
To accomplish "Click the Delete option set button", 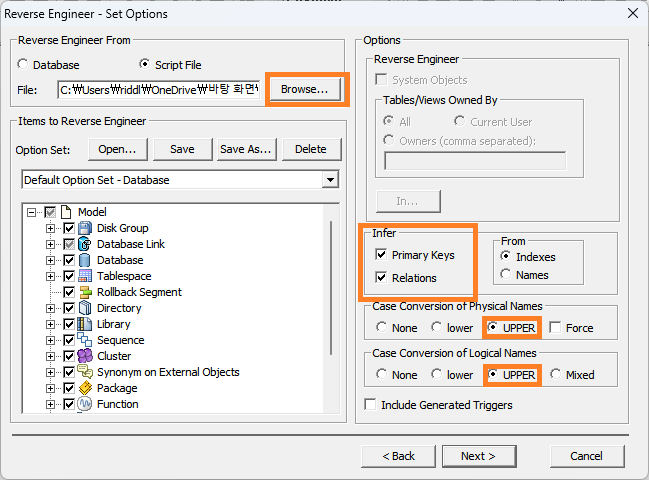I will click(311, 149).
